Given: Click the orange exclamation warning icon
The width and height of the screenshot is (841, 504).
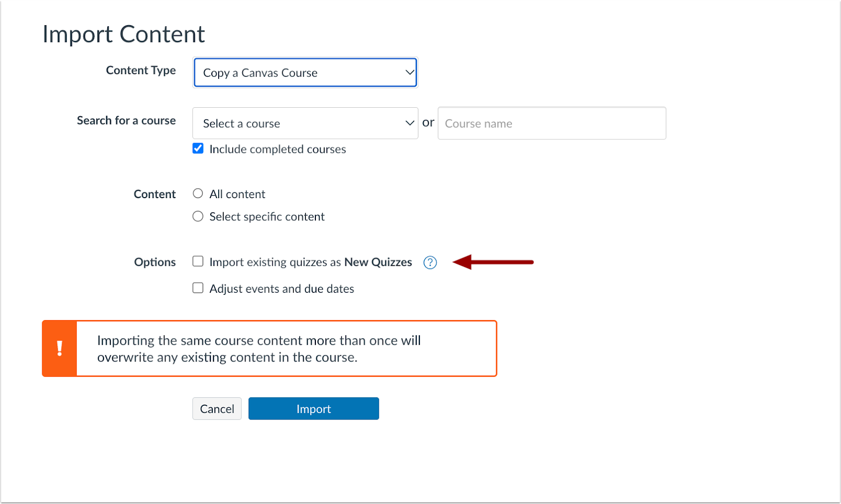Looking at the screenshot, I should [x=59, y=348].
